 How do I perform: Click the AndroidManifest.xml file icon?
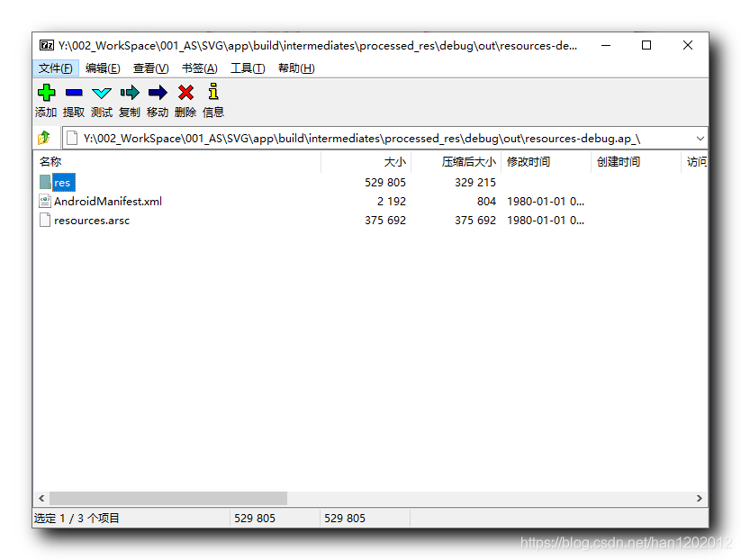pos(45,202)
